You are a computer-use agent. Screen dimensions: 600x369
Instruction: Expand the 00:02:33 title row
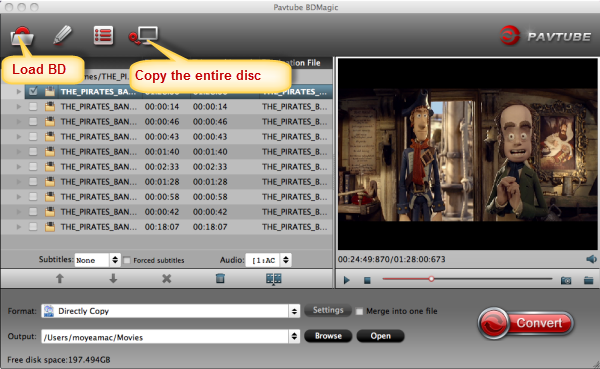click(x=18, y=167)
